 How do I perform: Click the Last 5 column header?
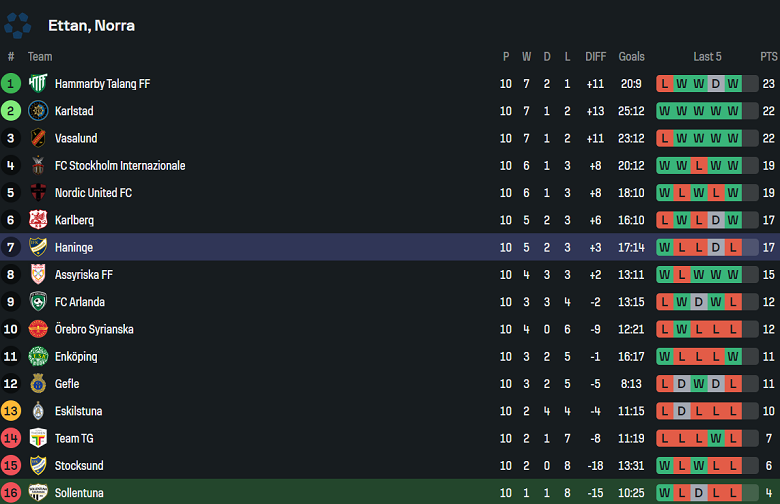707,57
